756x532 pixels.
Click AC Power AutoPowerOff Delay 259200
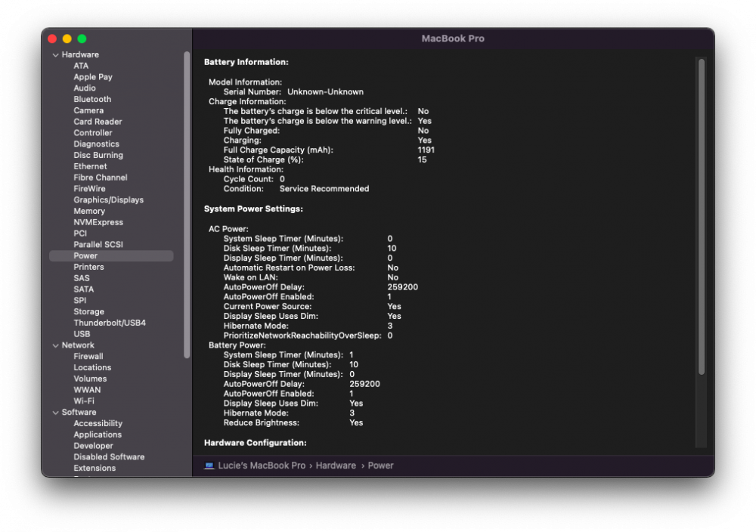pyautogui.click(x=403, y=286)
